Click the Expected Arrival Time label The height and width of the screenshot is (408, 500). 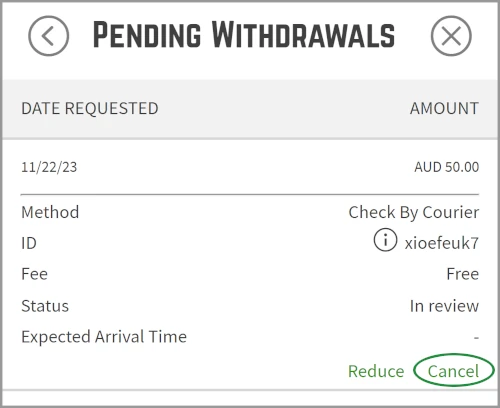click(104, 337)
